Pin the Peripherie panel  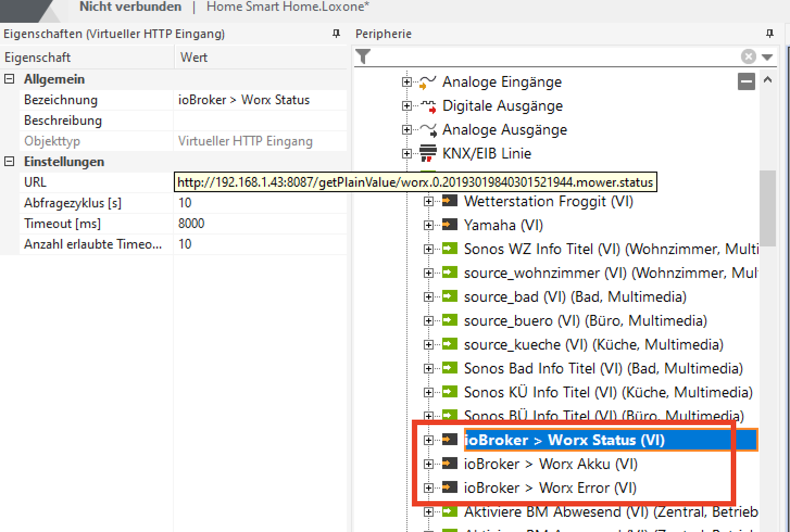point(769,34)
